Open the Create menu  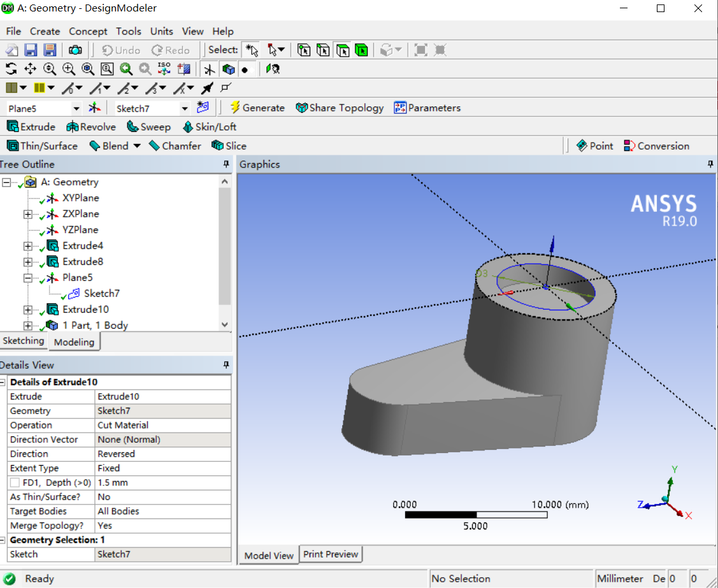pos(45,31)
